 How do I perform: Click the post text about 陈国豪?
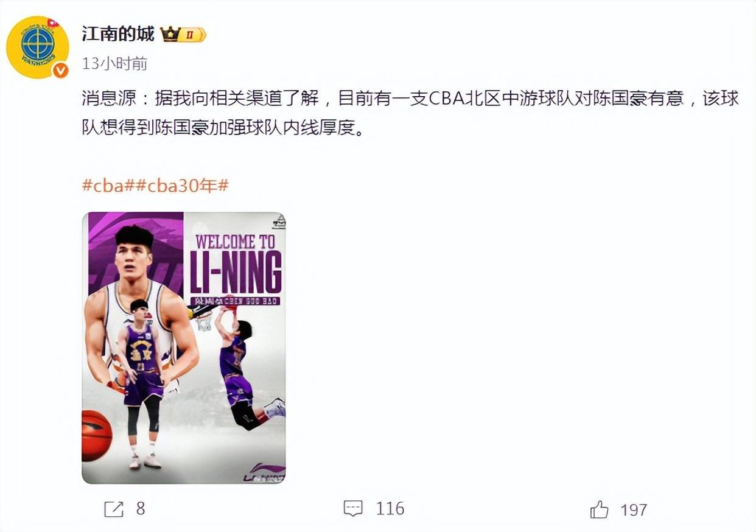pyautogui.click(x=410, y=114)
